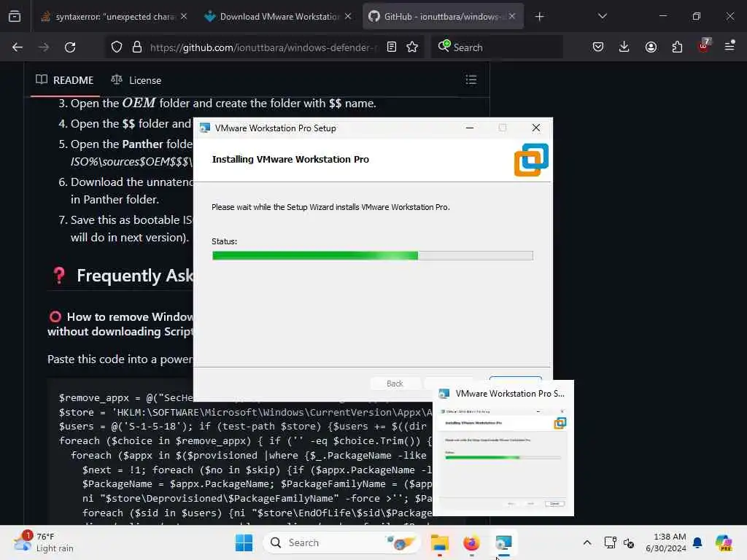Close the syntaxerror tab
This screenshot has height=560, width=747.
pos(184,17)
